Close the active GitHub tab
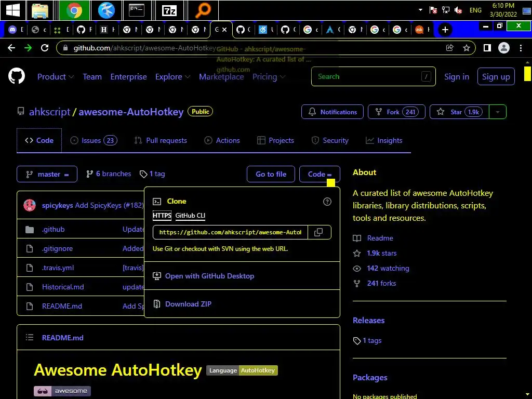This screenshot has width=532, height=399. tap(224, 30)
